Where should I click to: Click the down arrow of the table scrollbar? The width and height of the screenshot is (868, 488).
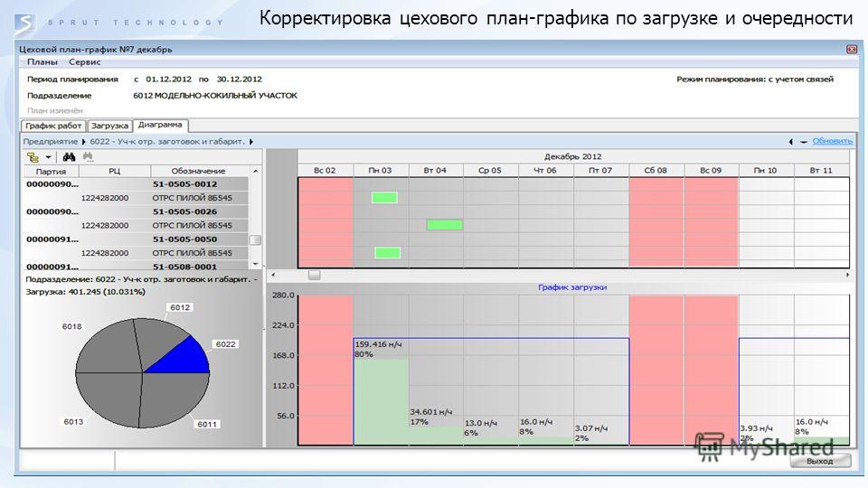click(255, 264)
